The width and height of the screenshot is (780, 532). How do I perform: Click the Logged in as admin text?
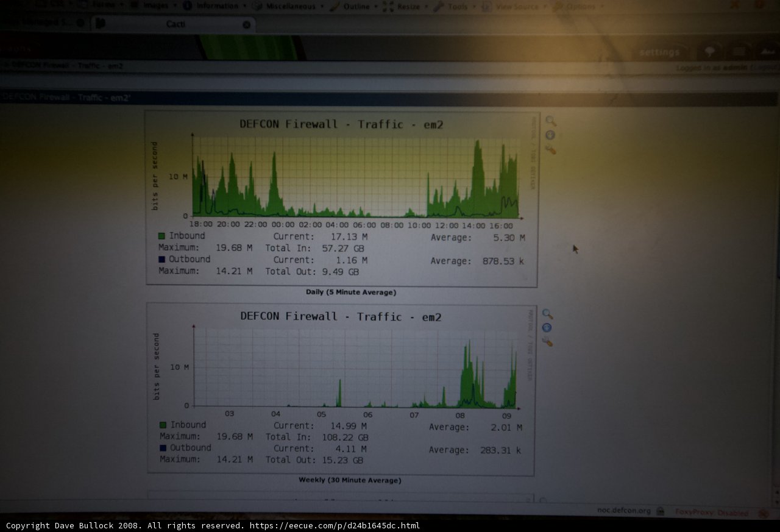712,68
